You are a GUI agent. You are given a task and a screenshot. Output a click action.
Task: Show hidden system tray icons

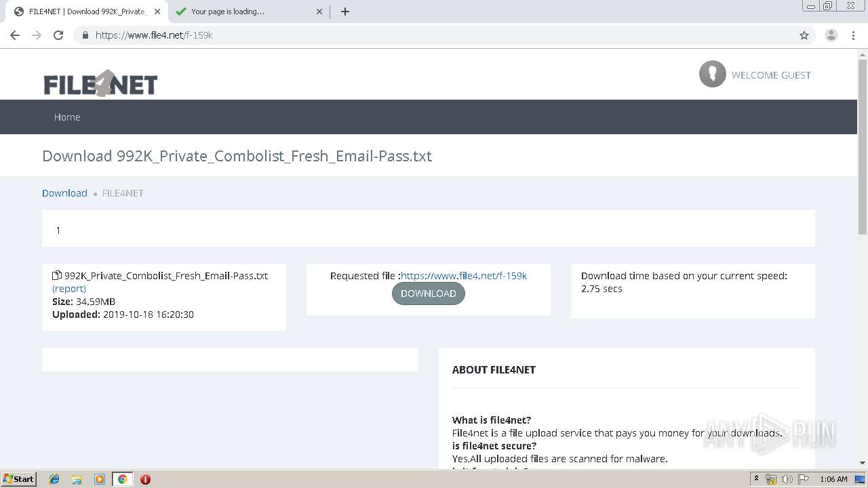(x=757, y=479)
